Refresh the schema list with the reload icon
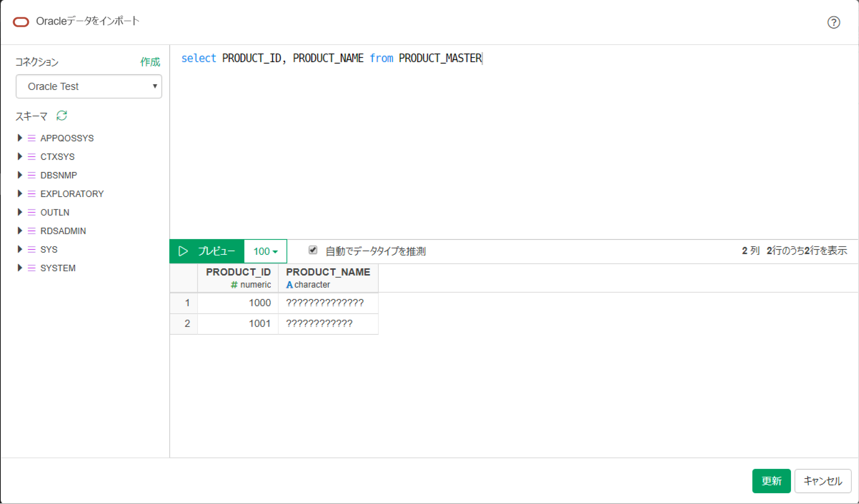This screenshot has width=859, height=504. tap(62, 116)
